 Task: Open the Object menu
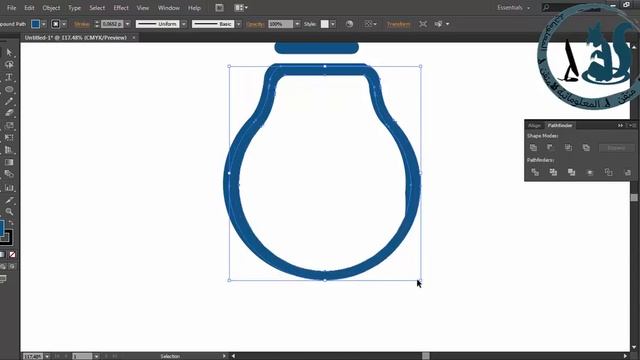tap(51, 8)
